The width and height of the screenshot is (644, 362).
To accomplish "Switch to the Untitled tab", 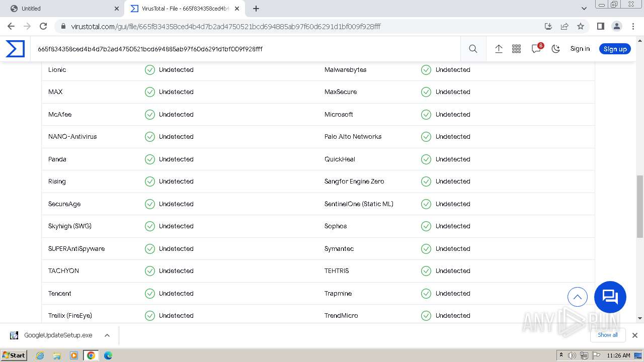I will click(62, 9).
